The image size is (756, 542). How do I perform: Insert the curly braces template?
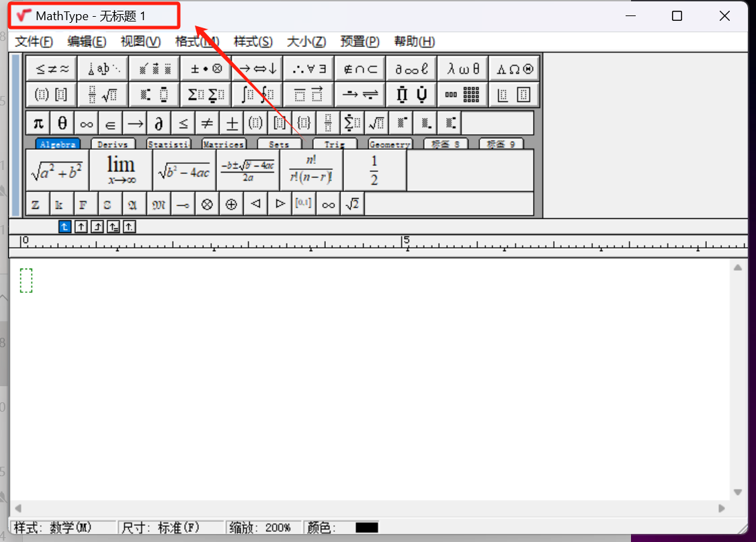click(304, 124)
